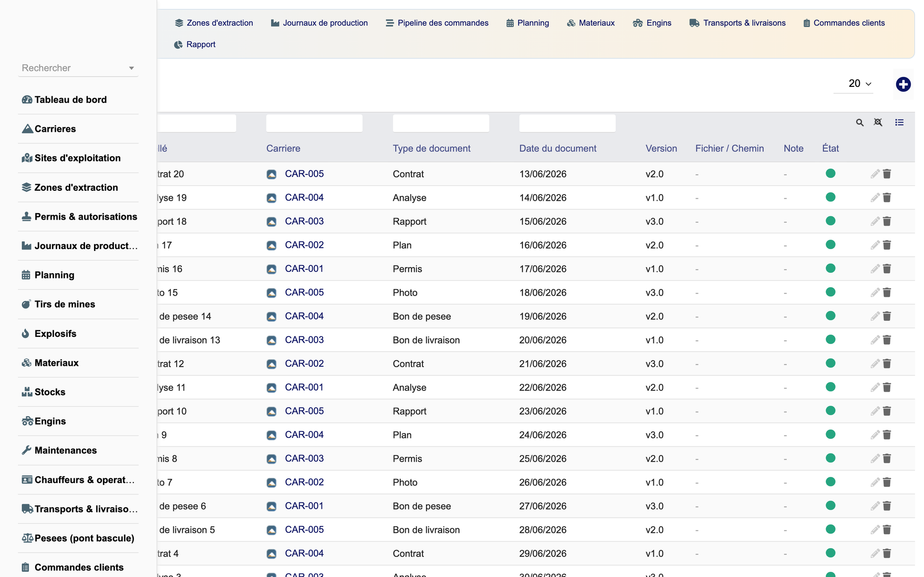Click the blue plus add-record icon
The height and width of the screenshot is (577, 924).
(x=903, y=84)
